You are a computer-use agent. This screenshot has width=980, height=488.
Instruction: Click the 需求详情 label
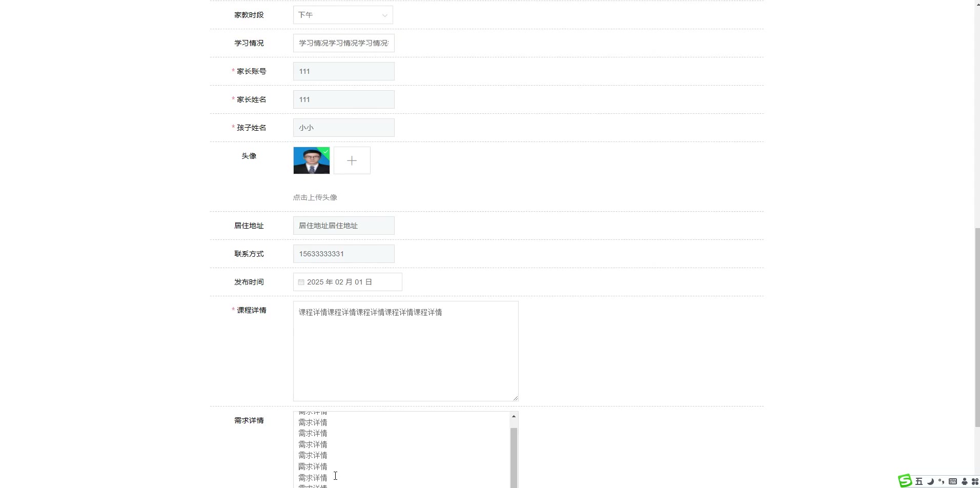pyautogui.click(x=249, y=420)
